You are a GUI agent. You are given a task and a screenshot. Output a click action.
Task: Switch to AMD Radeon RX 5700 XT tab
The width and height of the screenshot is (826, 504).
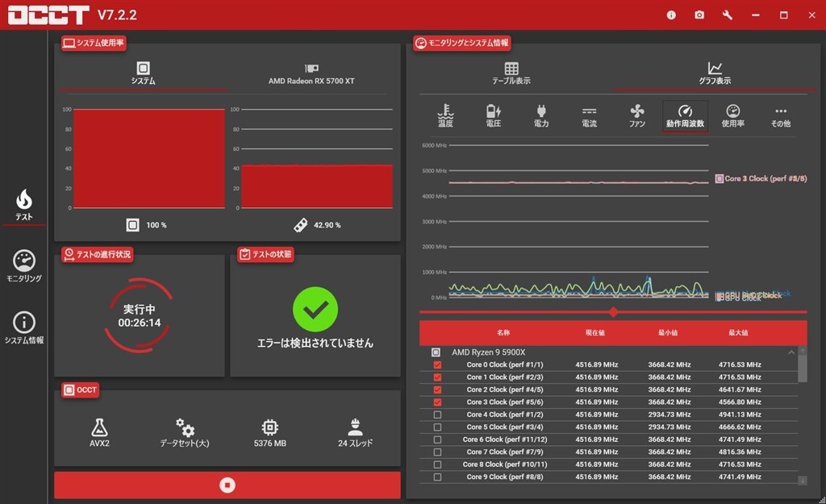(311, 74)
